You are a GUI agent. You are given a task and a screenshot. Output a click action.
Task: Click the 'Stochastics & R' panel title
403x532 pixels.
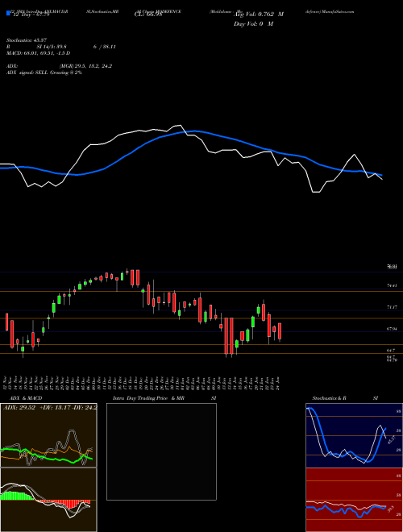point(329,398)
